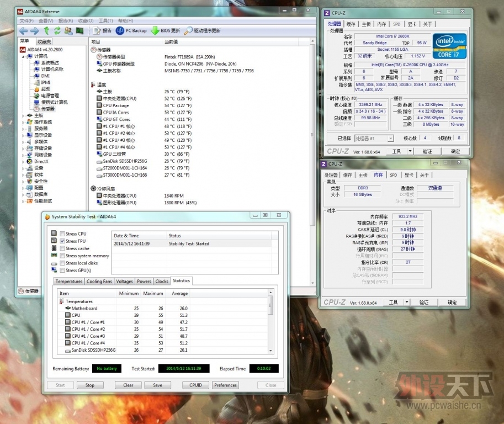
Task: Click the green monitor graph toolbar icon
Action: (79, 30)
